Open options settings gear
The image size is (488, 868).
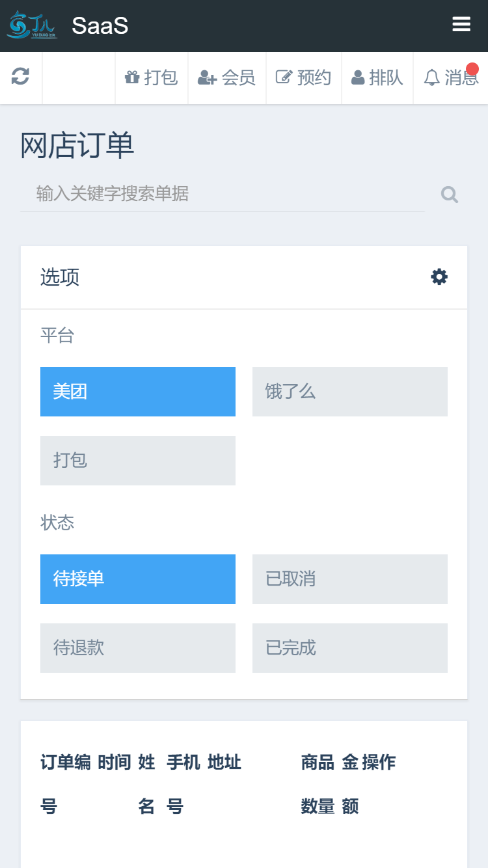(x=439, y=277)
